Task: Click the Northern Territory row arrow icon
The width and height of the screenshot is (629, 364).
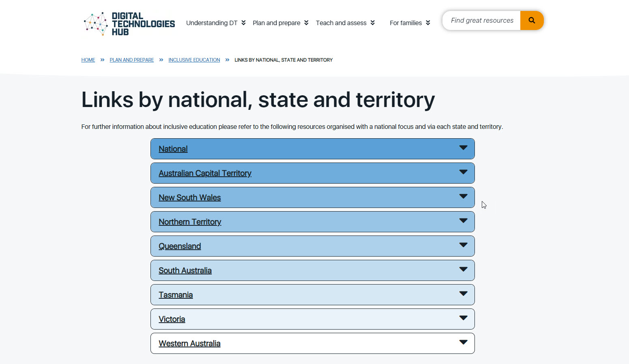Action: [463, 221]
